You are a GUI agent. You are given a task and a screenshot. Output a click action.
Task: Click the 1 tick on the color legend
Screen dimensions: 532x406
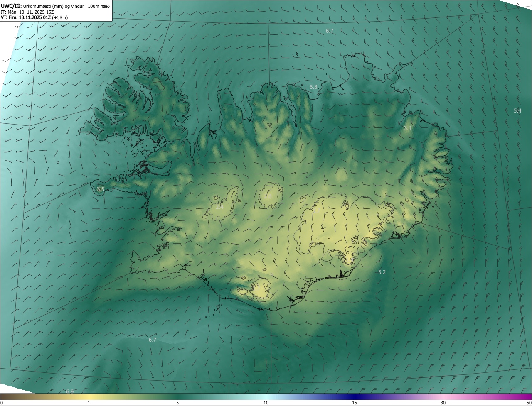[x=89, y=403]
